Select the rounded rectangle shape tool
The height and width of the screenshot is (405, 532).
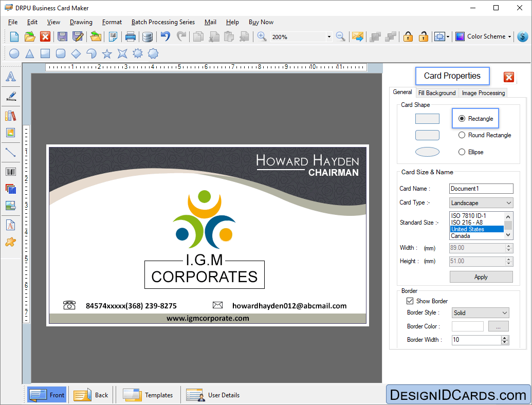click(x=60, y=53)
